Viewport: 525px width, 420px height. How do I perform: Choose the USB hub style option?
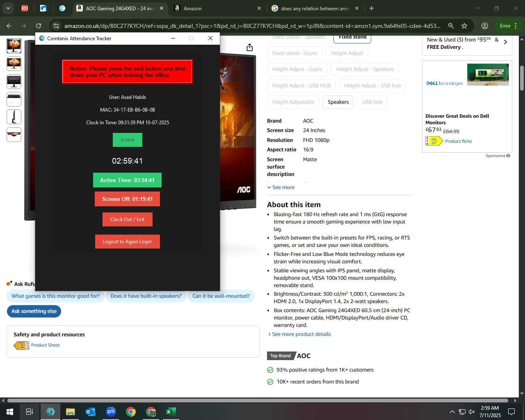point(372,102)
